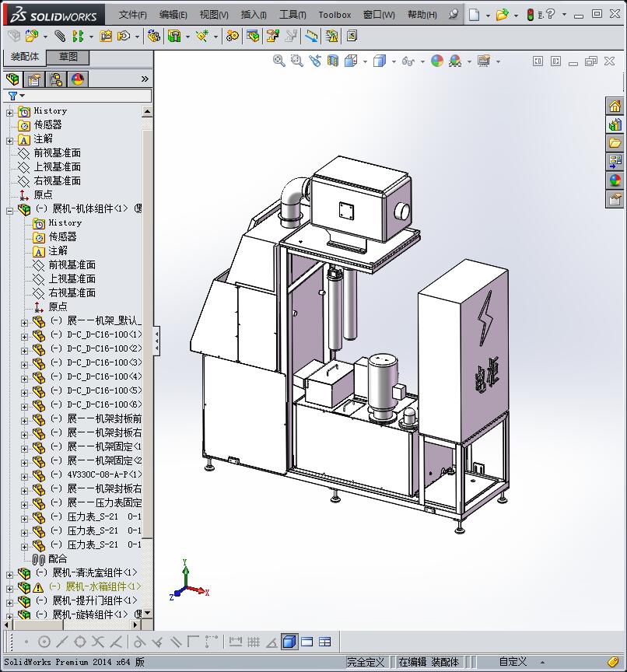Viewport: 627px width, 672px height.
Task: Click the Zoom to Fit magnifier icon
Action: pyautogui.click(x=279, y=61)
